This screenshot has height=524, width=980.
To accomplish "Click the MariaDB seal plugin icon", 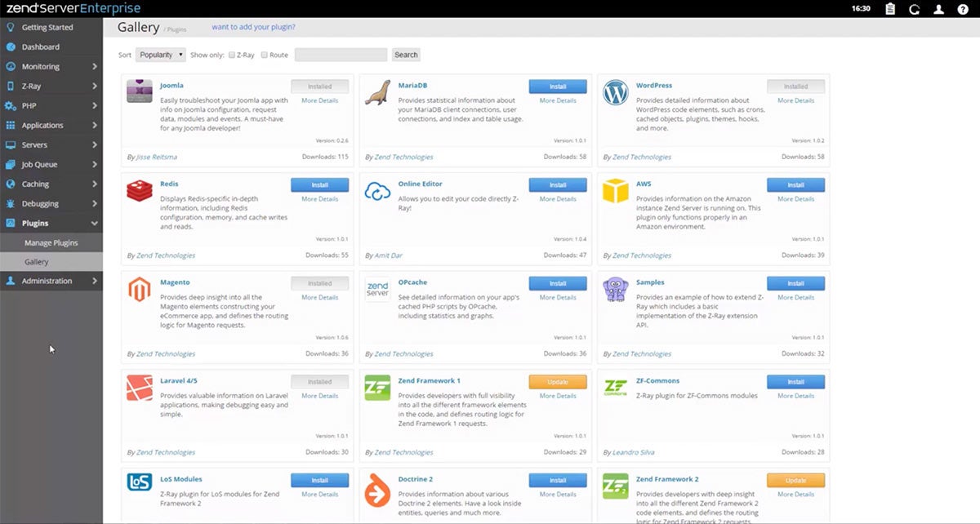I will point(377,92).
